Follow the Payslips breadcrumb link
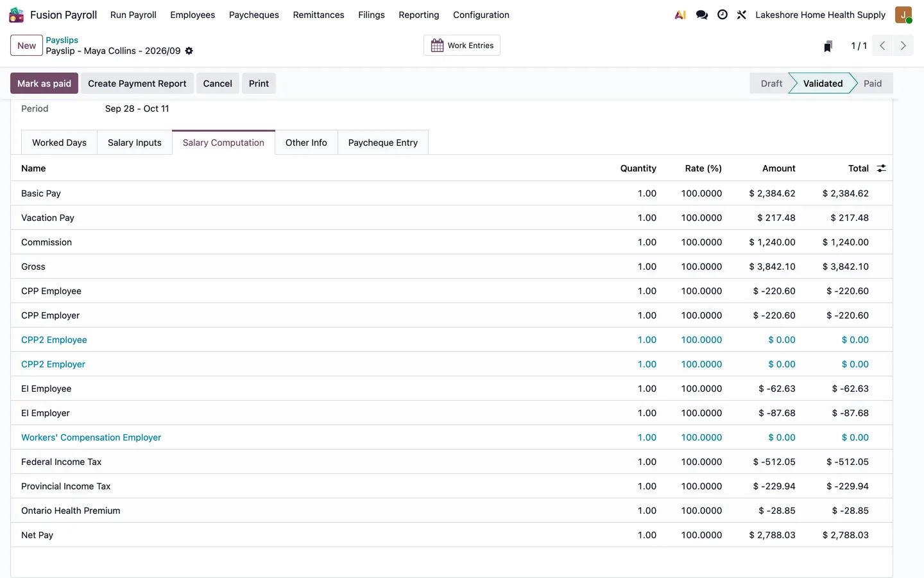 click(x=62, y=40)
